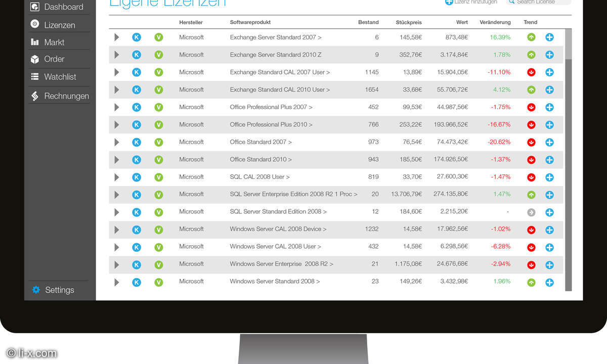Screen dimensions: 607x364
Task: Click the blue plus icon for Exchange Standard CAL 2010 User
Action: (x=549, y=90)
